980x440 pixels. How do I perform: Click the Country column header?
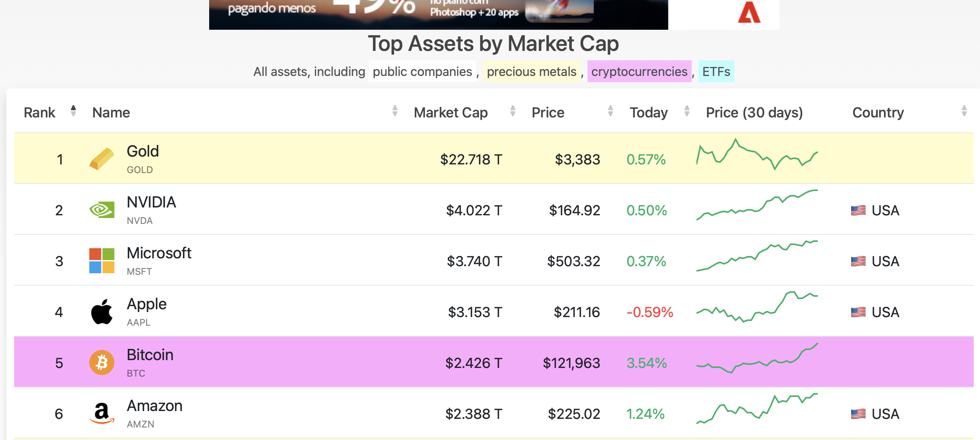point(878,113)
